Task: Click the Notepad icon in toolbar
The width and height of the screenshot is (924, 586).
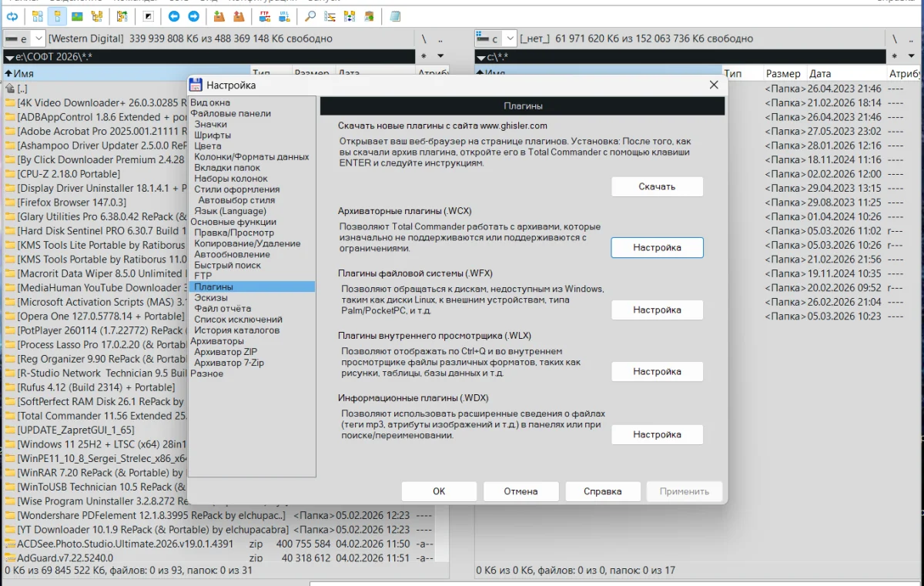Action: 395,16
